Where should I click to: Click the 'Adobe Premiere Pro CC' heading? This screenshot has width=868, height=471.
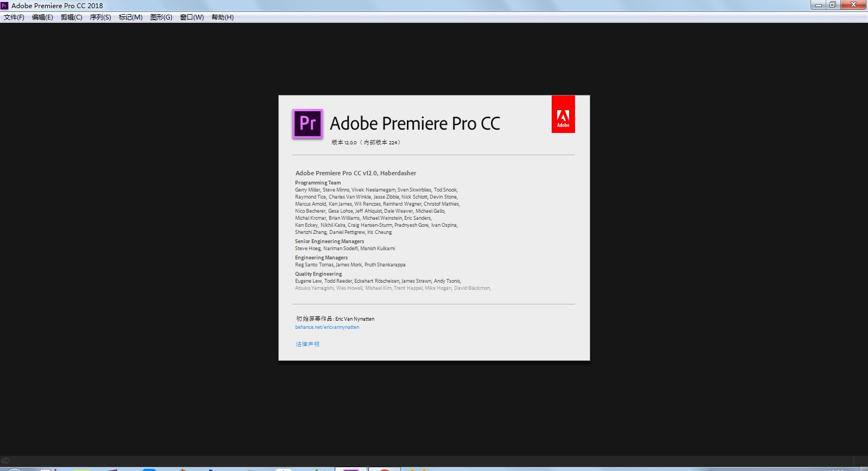(415, 124)
